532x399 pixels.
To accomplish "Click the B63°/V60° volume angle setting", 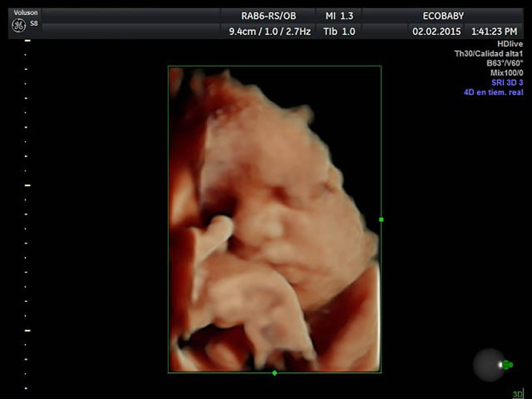I will coord(505,63).
